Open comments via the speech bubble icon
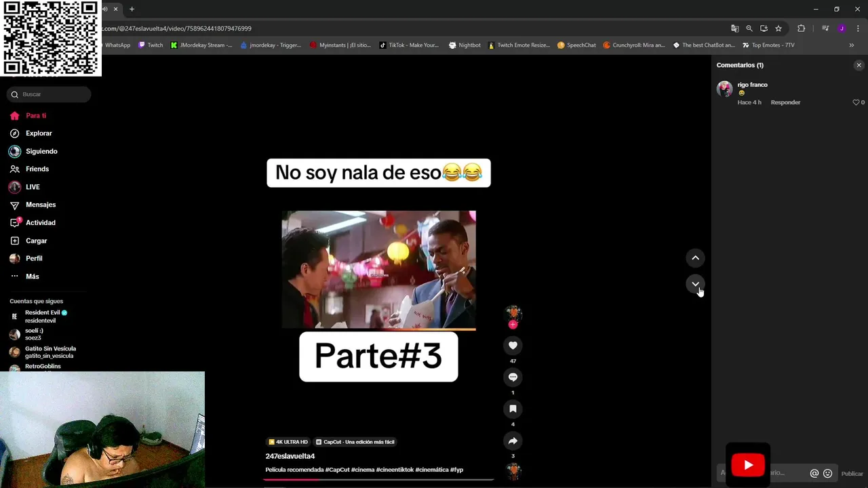 click(x=513, y=377)
